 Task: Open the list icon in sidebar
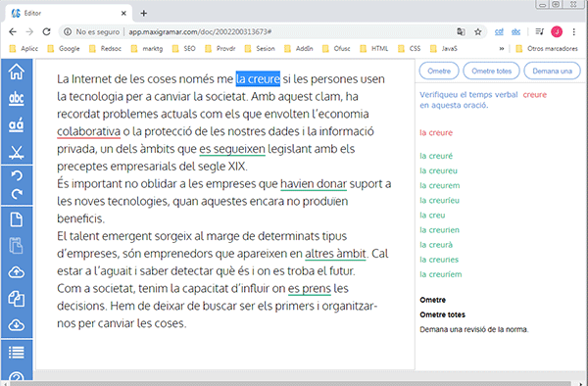pos(16,353)
